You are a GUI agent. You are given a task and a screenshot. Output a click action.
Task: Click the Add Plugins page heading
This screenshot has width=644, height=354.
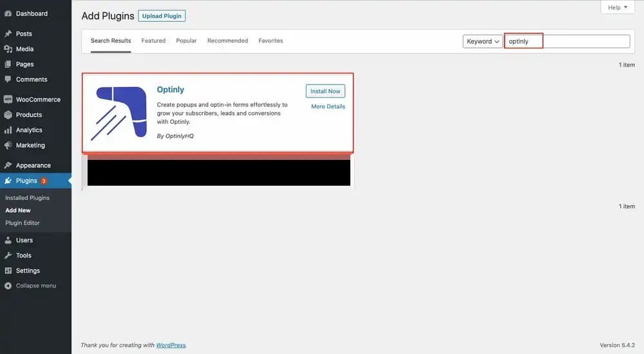108,16
